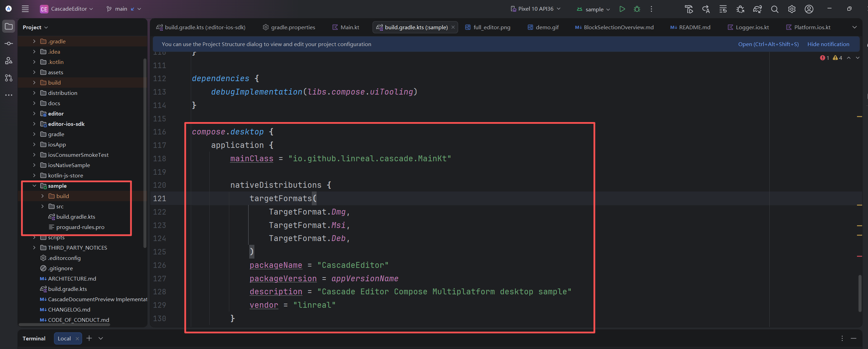The width and height of the screenshot is (868, 349).
Task: Open the Pixel 10 API36 device selector
Action: point(536,9)
